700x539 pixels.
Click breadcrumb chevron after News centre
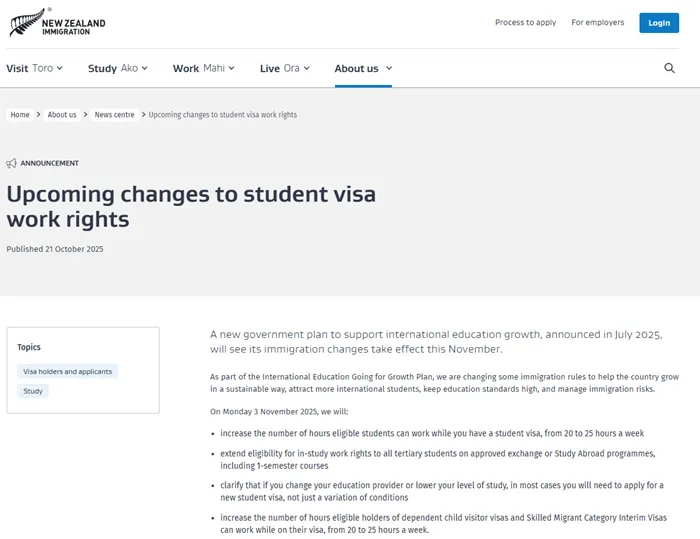pos(142,115)
